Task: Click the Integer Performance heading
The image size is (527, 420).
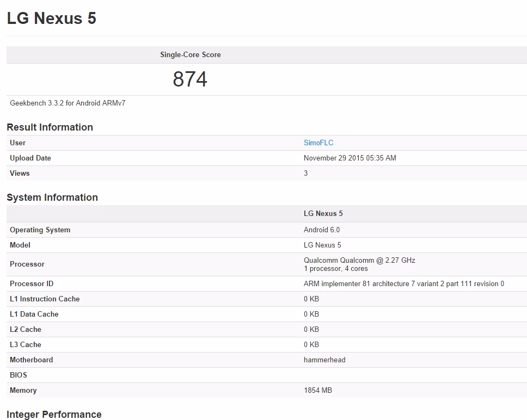Action: pos(54,415)
